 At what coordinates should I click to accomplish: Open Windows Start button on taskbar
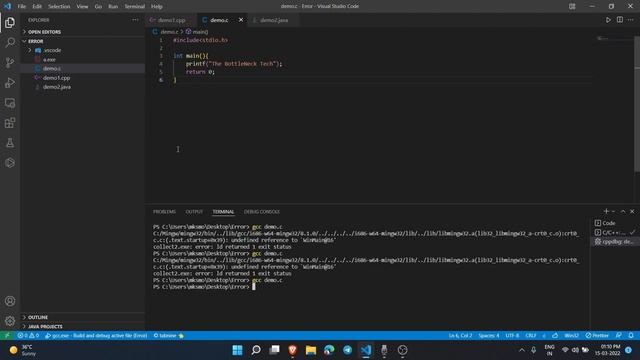(237, 350)
